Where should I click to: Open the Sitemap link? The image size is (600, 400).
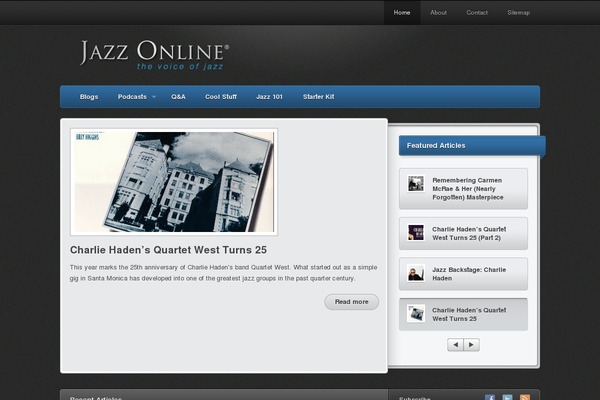(518, 13)
